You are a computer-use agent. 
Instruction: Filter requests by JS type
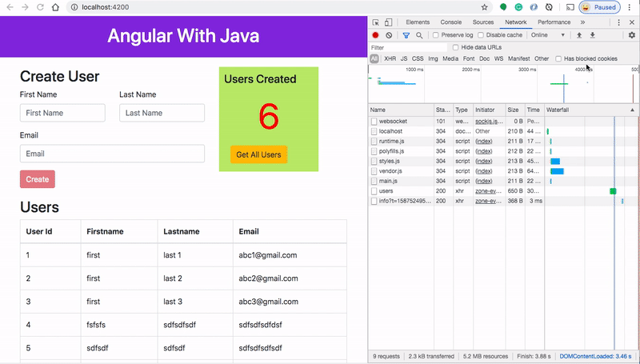click(404, 58)
